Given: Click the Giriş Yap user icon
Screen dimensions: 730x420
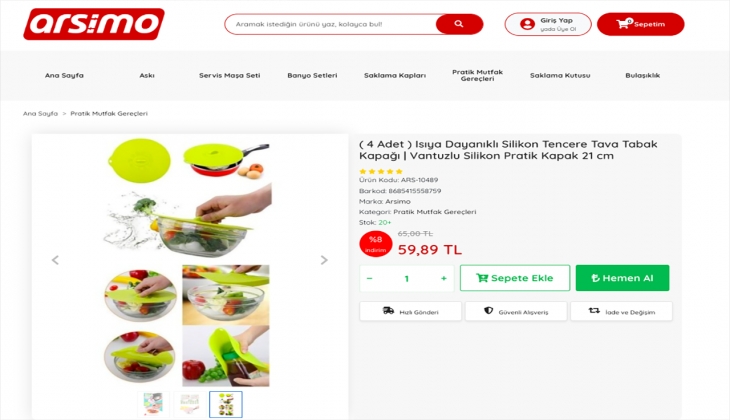Looking at the screenshot, I should pos(527,24).
